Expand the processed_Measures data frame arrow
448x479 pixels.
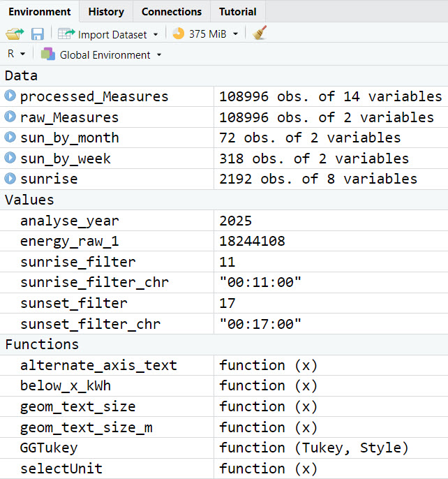click(10, 96)
